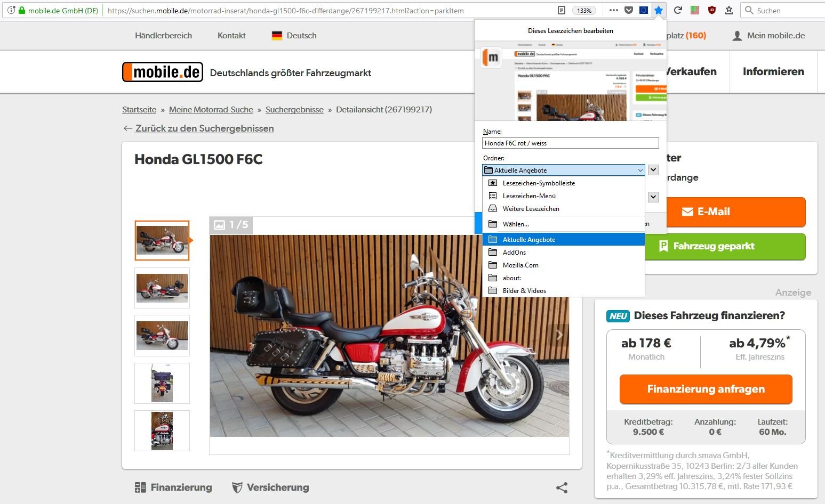The image size is (825, 504).
Task: Collapse the Aktuelle Angebote folder dropdown
Action: click(564, 170)
